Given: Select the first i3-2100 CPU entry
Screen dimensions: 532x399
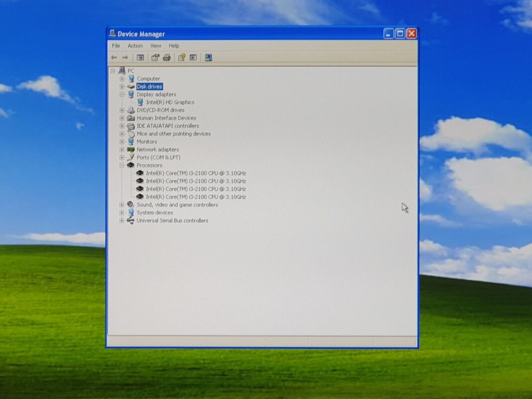Looking at the screenshot, I should click(x=196, y=173).
